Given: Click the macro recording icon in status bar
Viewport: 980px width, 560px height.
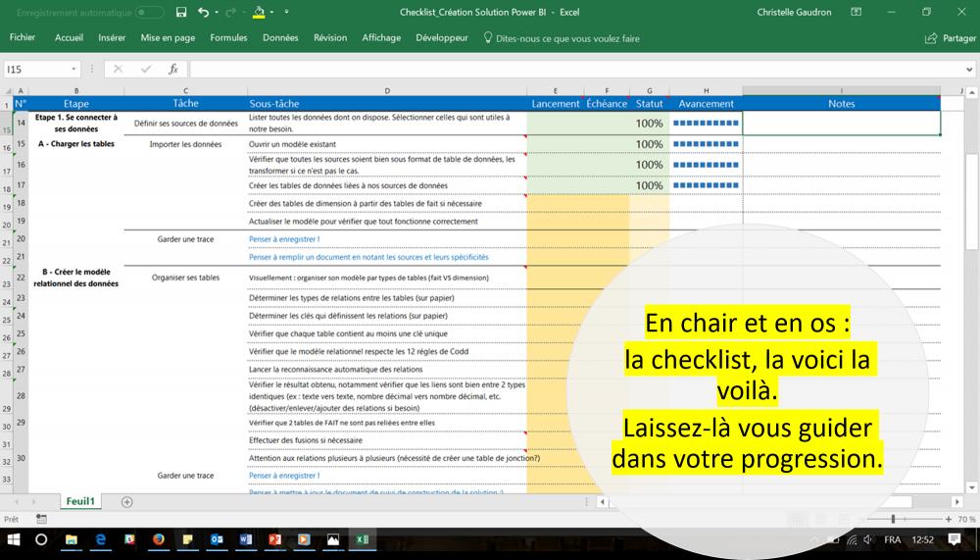Looking at the screenshot, I should (x=41, y=519).
